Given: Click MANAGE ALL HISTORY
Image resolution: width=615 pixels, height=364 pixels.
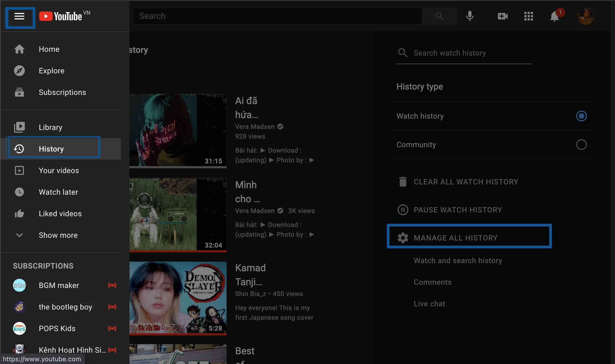Looking at the screenshot, I should (456, 238).
